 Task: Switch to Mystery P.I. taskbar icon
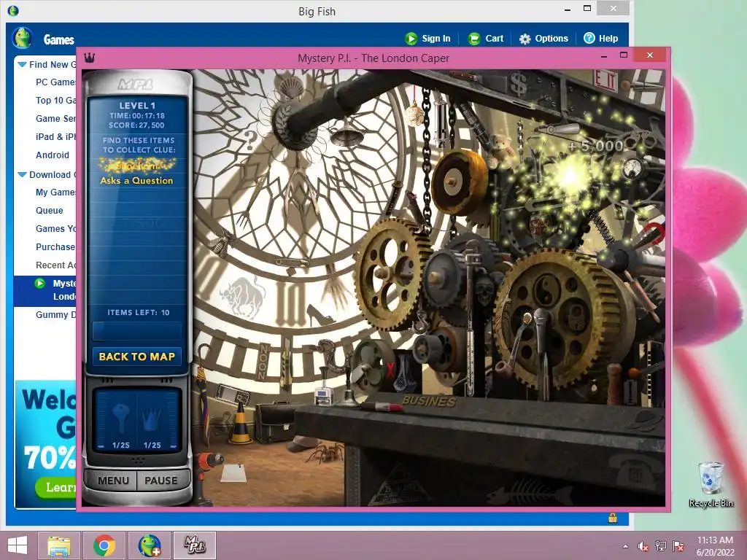coord(194,545)
